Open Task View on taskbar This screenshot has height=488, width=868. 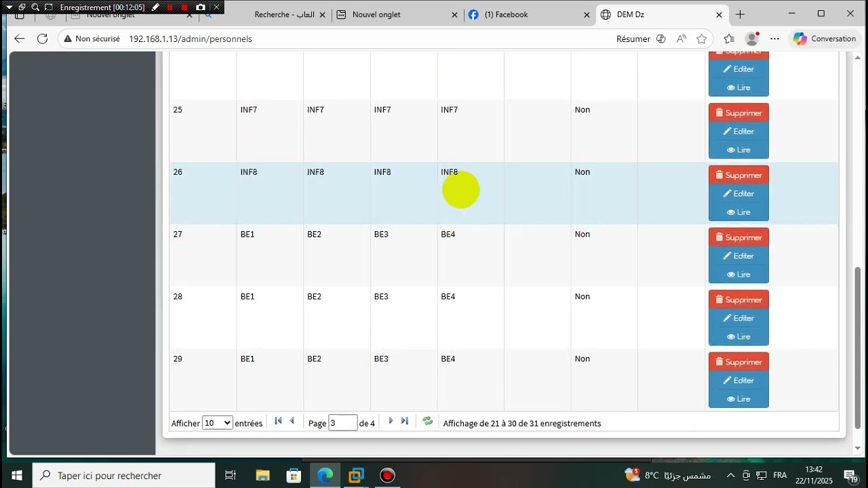(x=231, y=475)
